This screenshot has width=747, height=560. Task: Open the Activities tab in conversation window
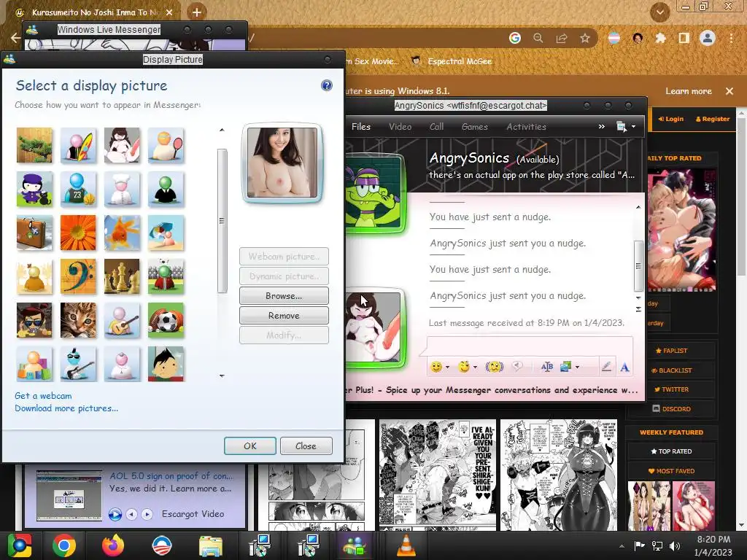click(526, 127)
